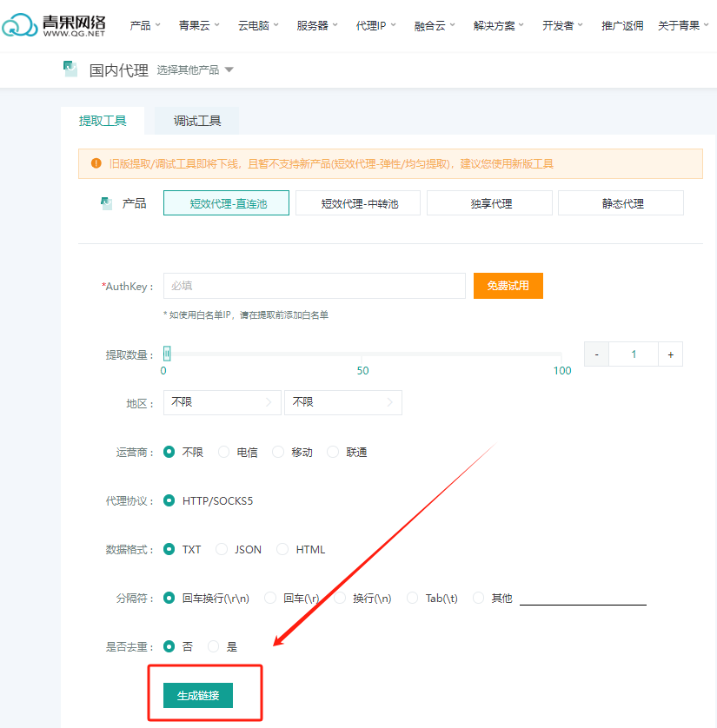Select JSON as the data format

[224, 549]
